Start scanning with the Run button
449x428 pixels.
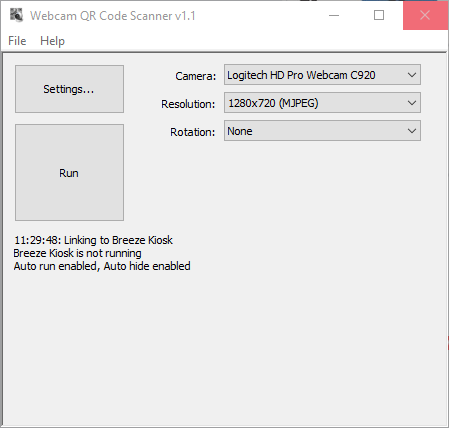pyautogui.click(x=69, y=173)
